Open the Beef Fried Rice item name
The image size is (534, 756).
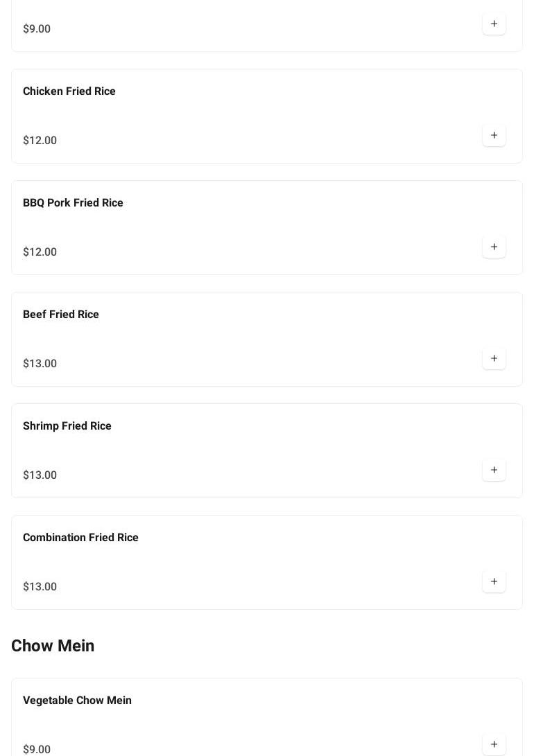coord(61,315)
